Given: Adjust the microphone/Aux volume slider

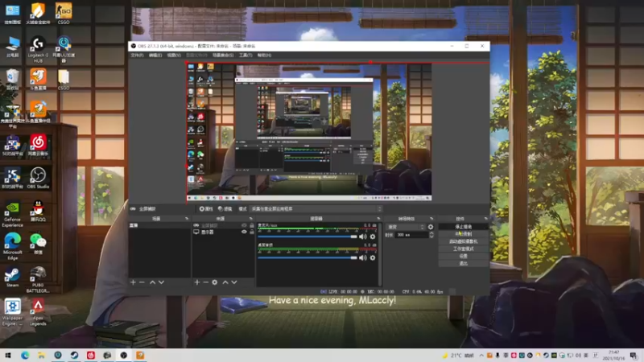Looking at the screenshot, I should click(308, 237).
